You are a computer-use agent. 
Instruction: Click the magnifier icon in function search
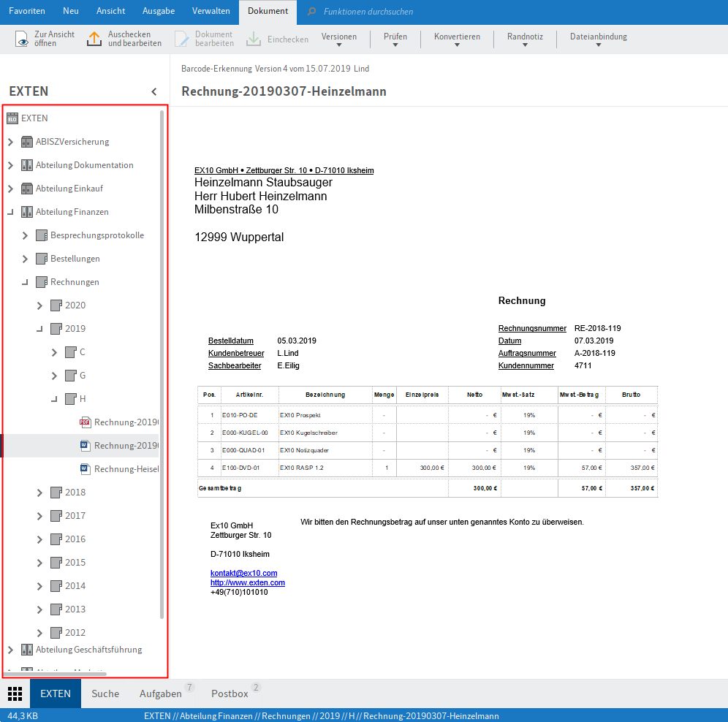point(312,12)
